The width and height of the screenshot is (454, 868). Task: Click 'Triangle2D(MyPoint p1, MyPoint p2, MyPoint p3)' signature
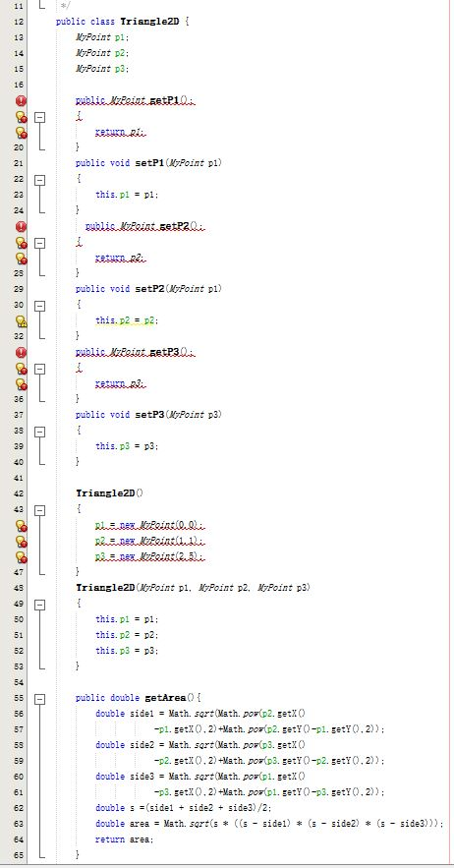tap(194, 588)
